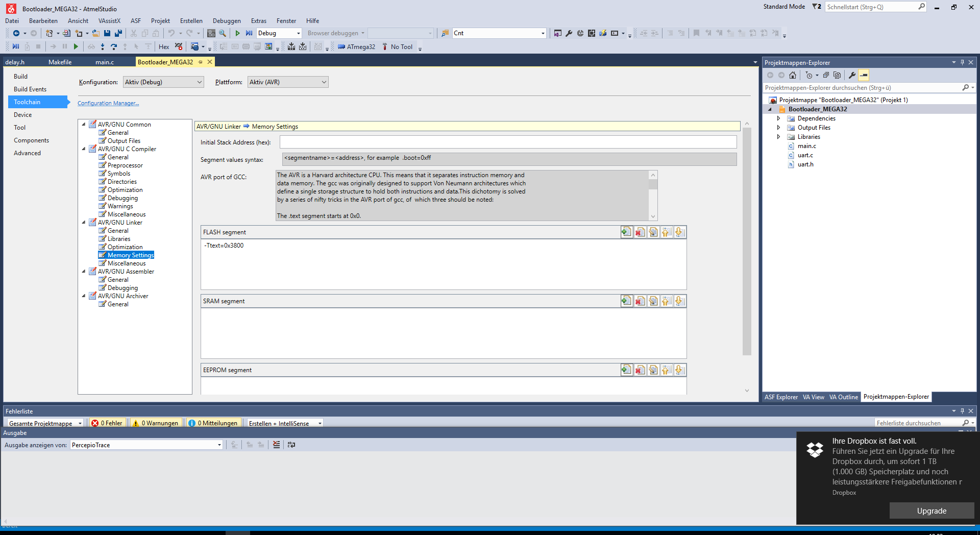Click Upgrade in the Dropbox notification
The height and width of the screenshot is (535, 980).
tap(932, 511)
